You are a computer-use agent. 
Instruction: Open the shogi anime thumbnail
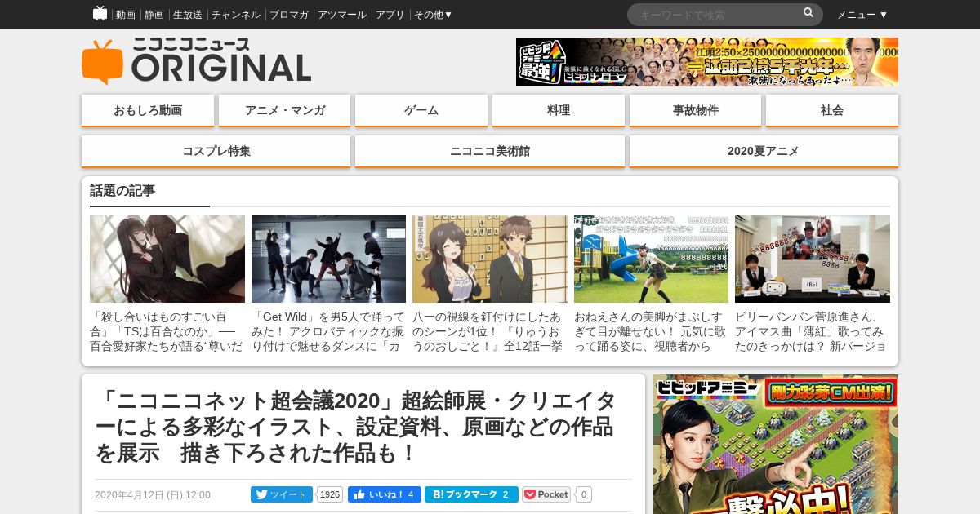pos(490,259)
